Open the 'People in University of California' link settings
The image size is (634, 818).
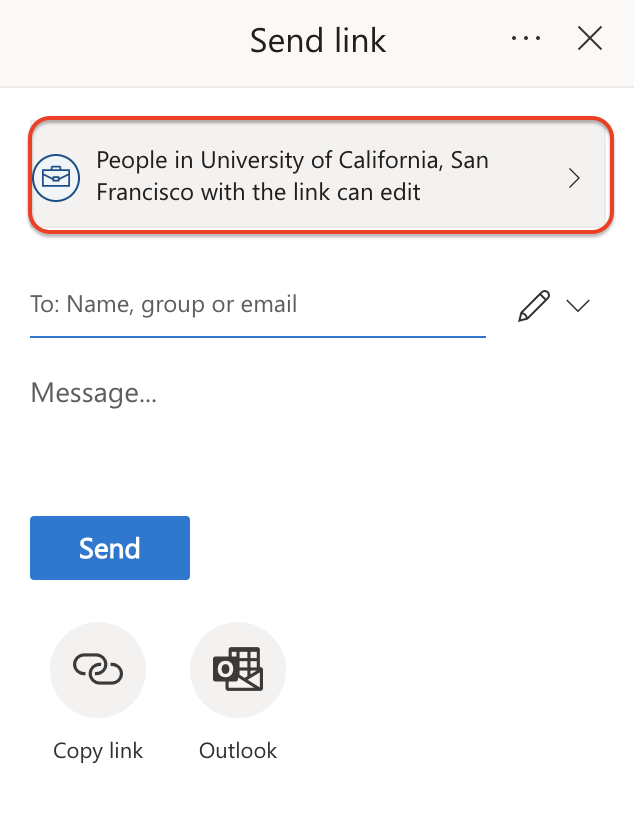click(x=320, y=175)
